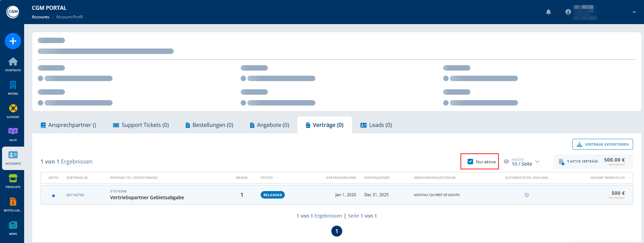Click Vertragsbeginn column header

pos(341,178)
